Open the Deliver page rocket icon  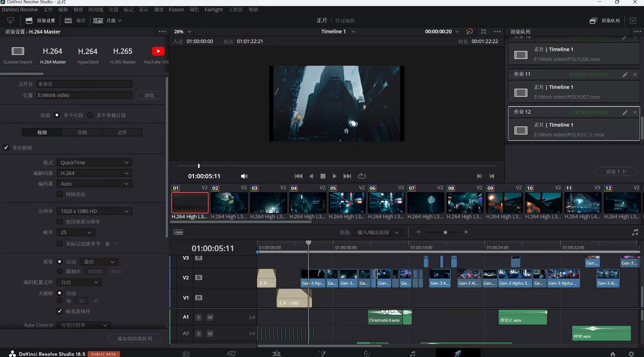(x=458, y=353)
